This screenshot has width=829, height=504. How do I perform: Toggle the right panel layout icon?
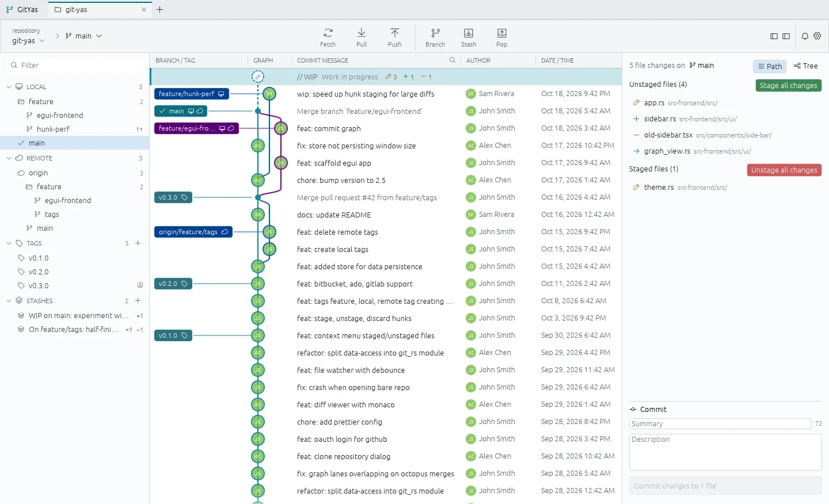(786, 36)
